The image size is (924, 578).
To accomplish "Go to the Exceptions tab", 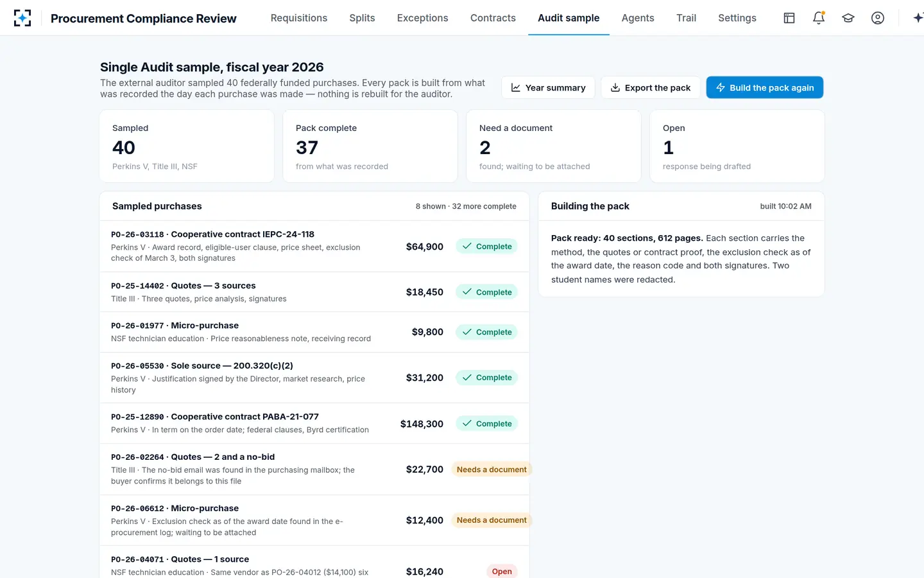I will [423, 18].
